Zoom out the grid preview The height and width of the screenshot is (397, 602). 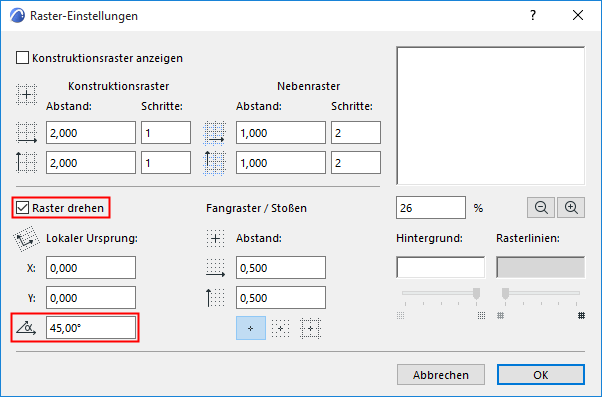[x=541, y=208]
